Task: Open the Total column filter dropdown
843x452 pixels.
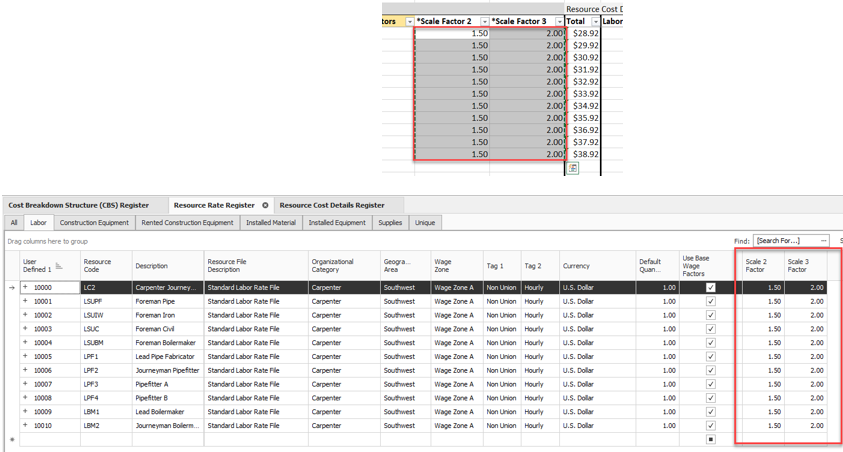Action: tap(595, 21)
